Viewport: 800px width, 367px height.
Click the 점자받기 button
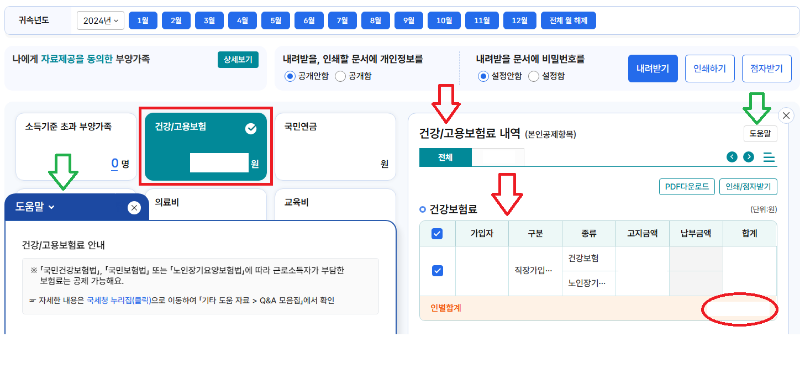pyautogui.click(x=767, y=68)
